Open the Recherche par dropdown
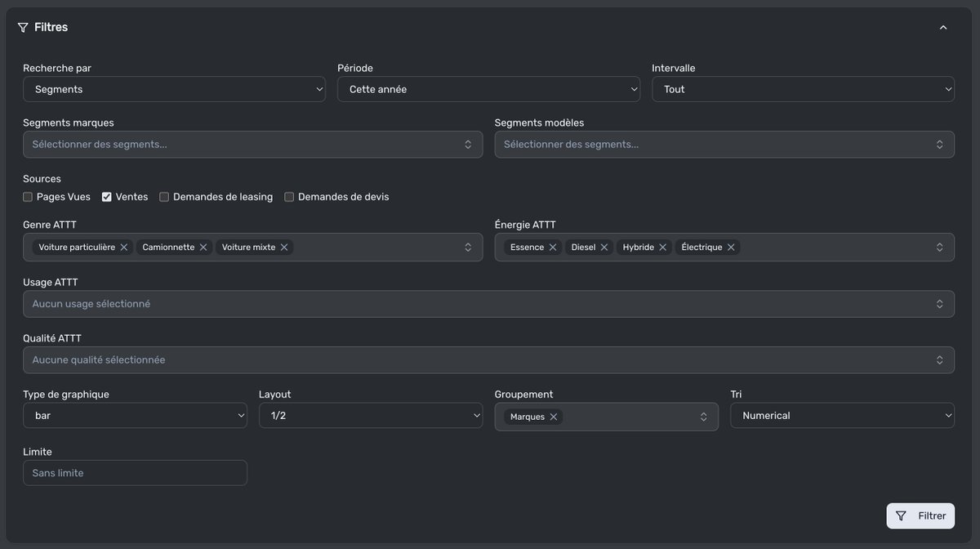Screen dimensions: 980x549 (x=174, y=89)
